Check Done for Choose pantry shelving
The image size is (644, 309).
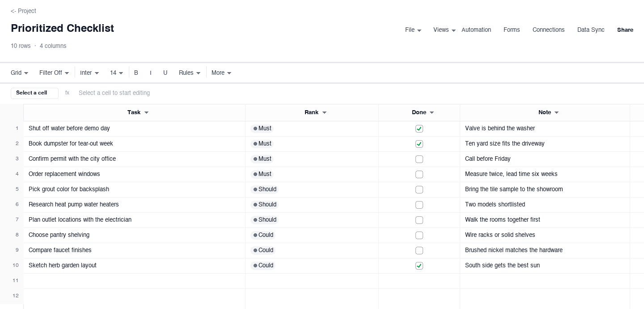[419, 235]
